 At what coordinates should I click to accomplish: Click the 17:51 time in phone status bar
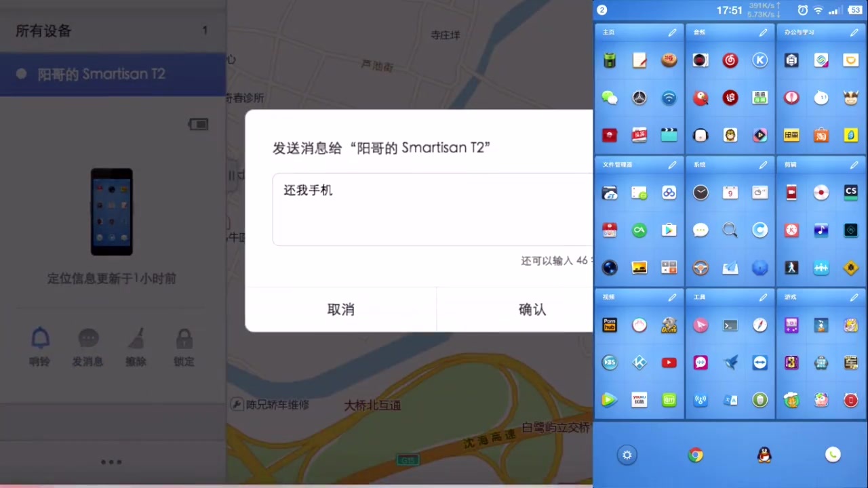730,10
